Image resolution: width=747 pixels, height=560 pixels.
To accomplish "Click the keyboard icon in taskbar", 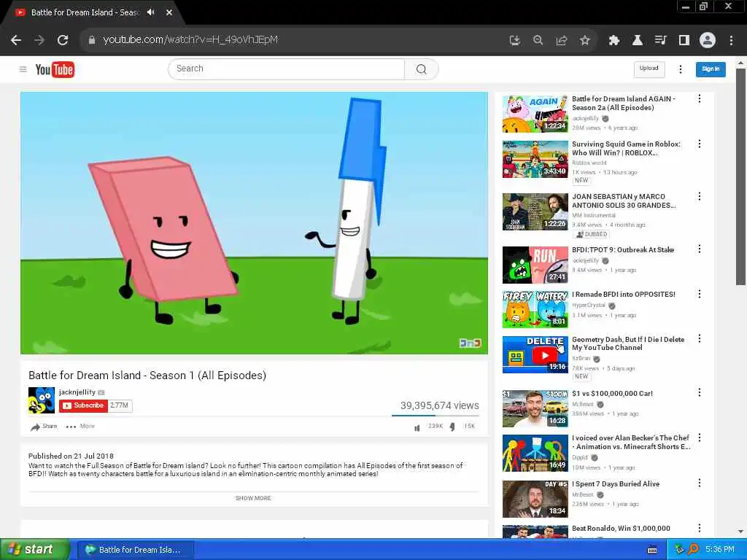I will coord(652,550).
